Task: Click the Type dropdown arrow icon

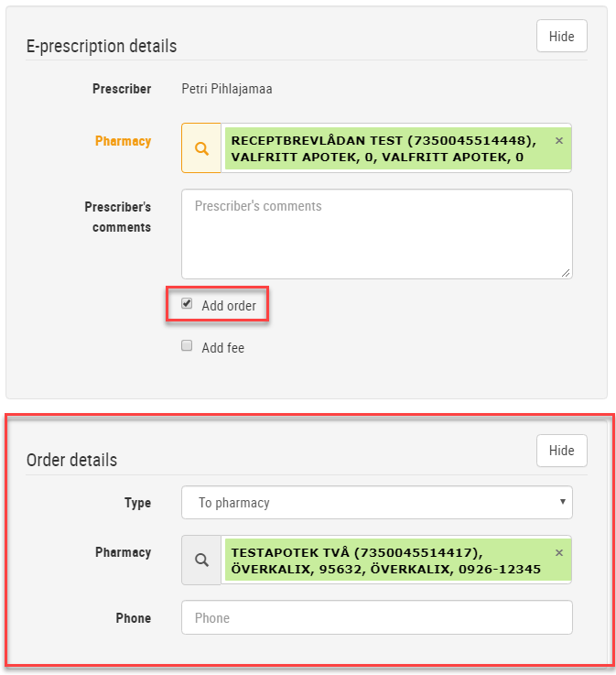Action: [x=562, y=502]
